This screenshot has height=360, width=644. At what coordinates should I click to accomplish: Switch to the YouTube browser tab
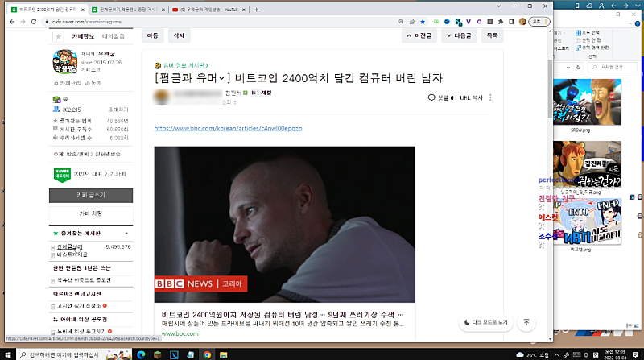[209, 10]
